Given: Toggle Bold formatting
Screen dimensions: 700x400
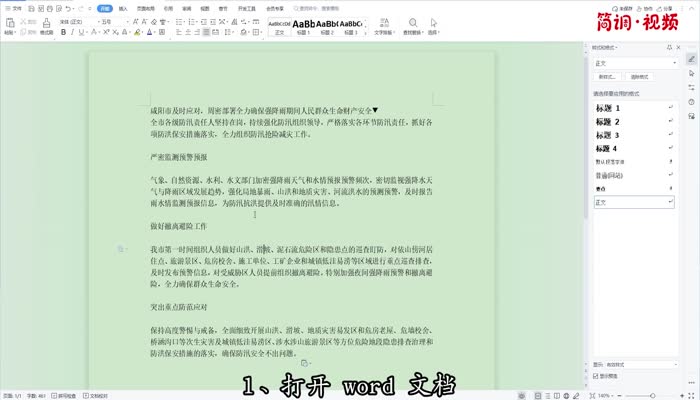Looking at the screenshot, I should 63,32.
